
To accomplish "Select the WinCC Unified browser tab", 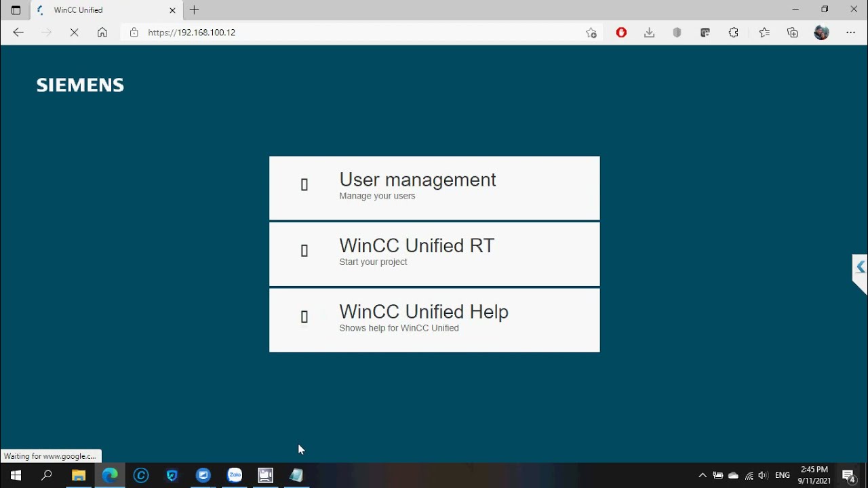I will 105,10.
